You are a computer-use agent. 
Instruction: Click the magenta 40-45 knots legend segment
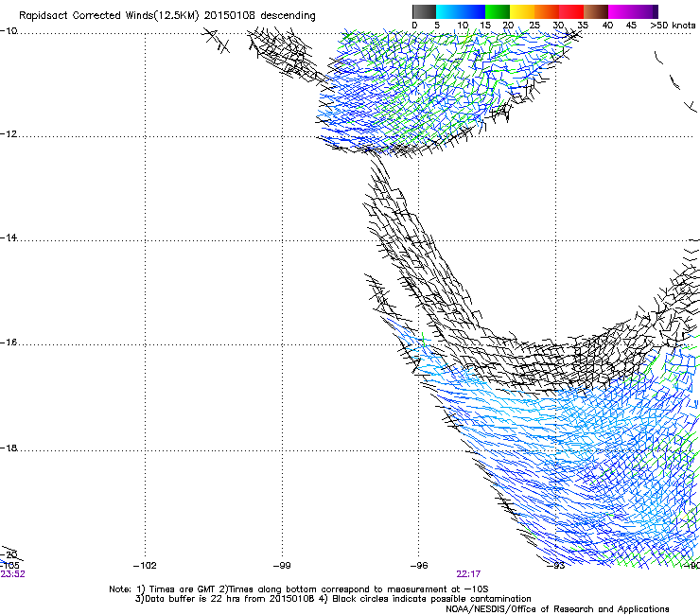(621, 11)
